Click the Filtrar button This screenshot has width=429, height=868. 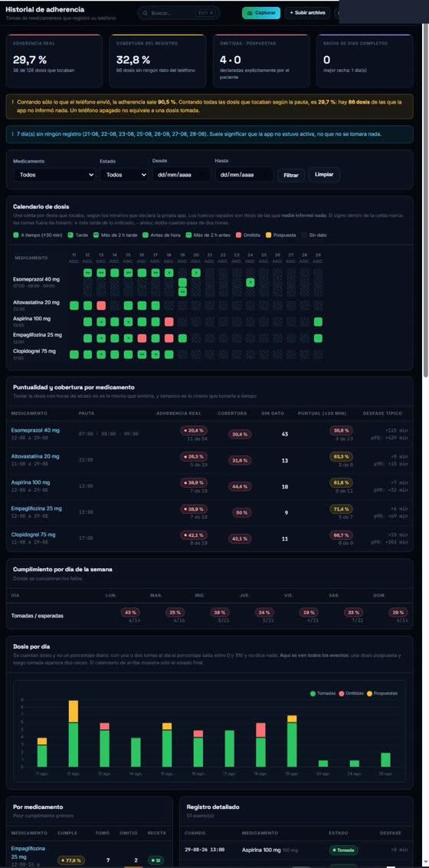(291, 175)
